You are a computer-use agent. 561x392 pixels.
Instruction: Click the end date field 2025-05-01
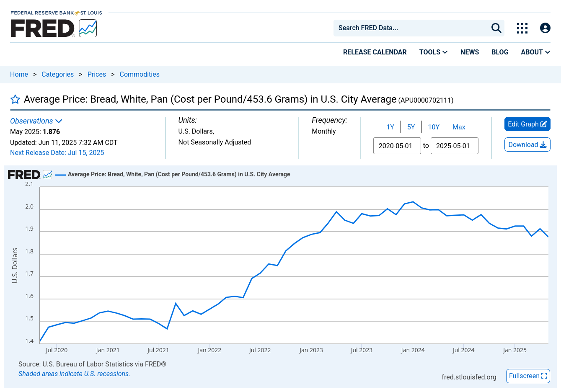(455, 146)
